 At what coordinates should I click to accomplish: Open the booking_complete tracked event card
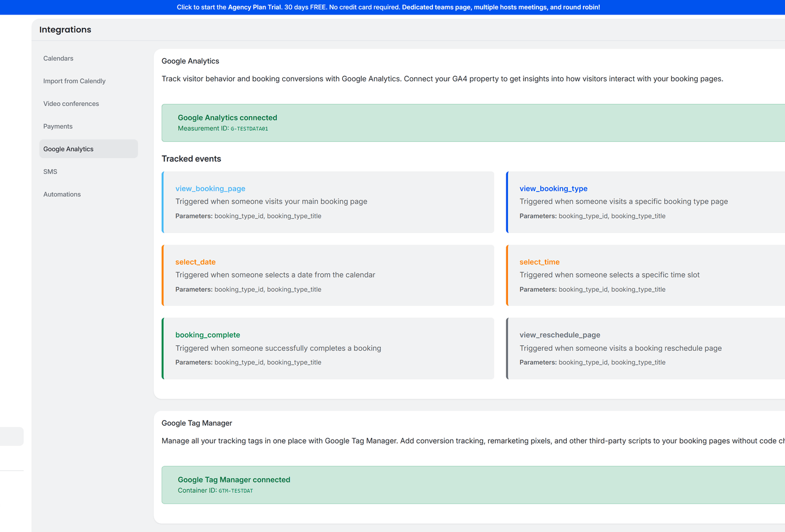tap(328, 349)
